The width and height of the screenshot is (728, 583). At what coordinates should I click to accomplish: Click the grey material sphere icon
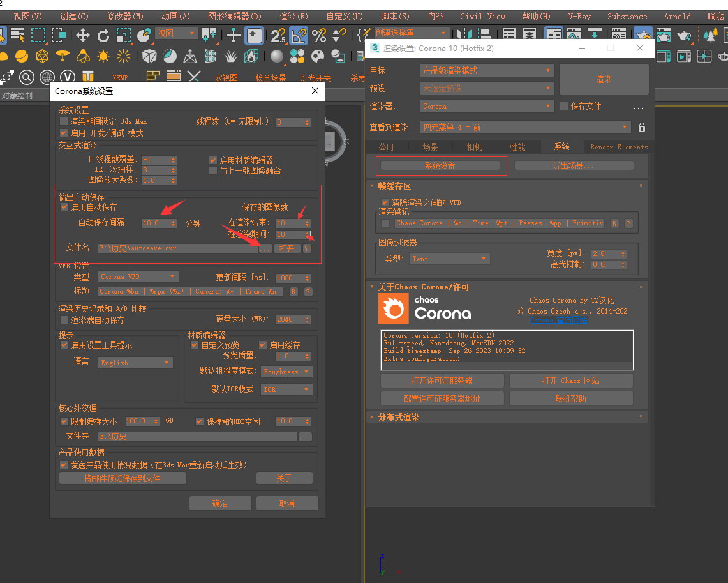pyautogui.click(x=277, y=57)
